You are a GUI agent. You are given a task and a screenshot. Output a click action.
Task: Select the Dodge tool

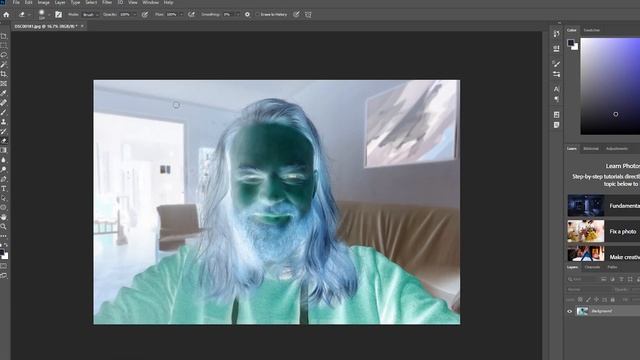pos(4,169)
